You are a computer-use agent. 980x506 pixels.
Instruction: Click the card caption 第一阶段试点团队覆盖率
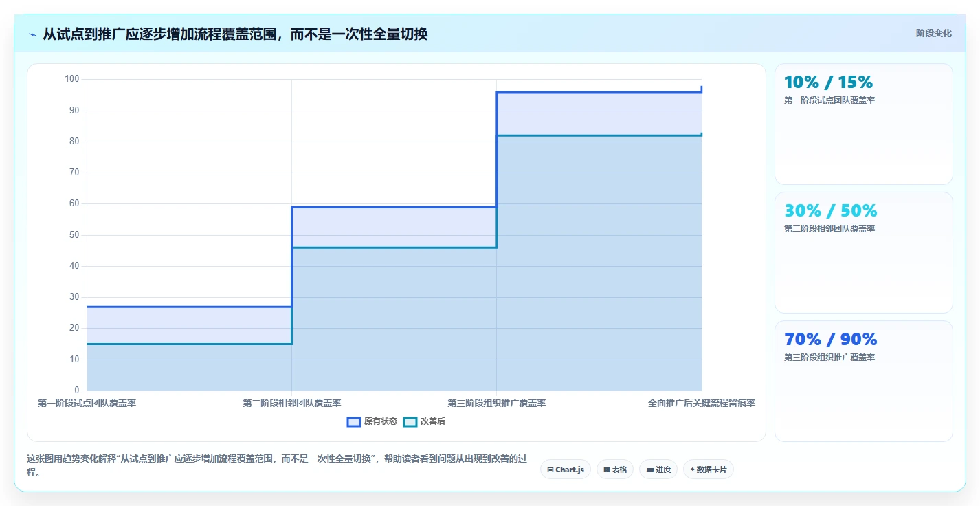click(829, 100)
